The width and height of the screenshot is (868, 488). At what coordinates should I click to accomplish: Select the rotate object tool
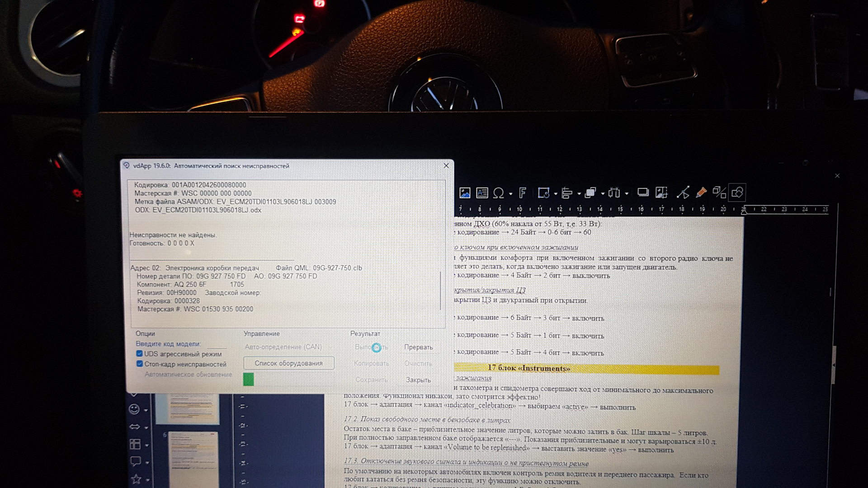coord(543,193)
